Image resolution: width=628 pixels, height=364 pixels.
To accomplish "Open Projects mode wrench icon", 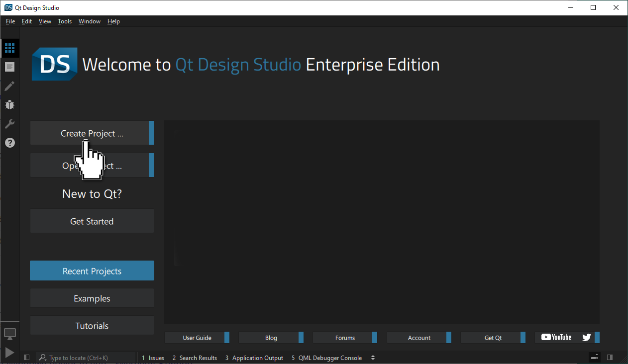I will pos(9,124).
